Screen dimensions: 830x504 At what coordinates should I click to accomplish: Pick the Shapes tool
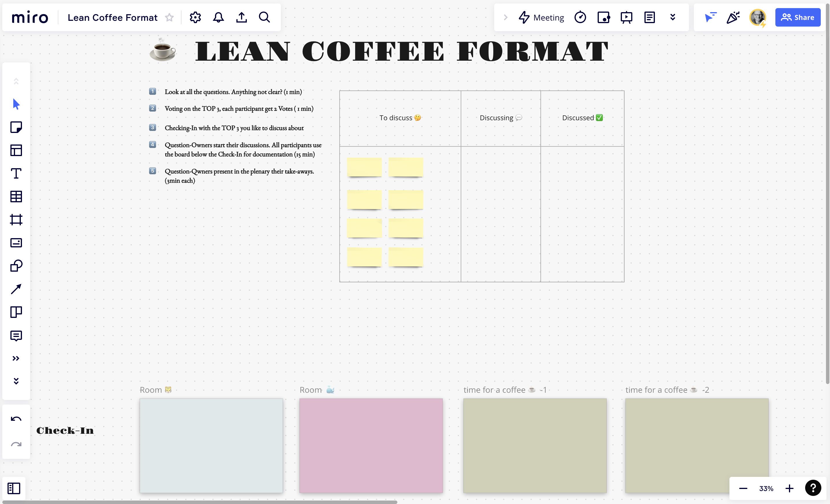pos(16,266)
